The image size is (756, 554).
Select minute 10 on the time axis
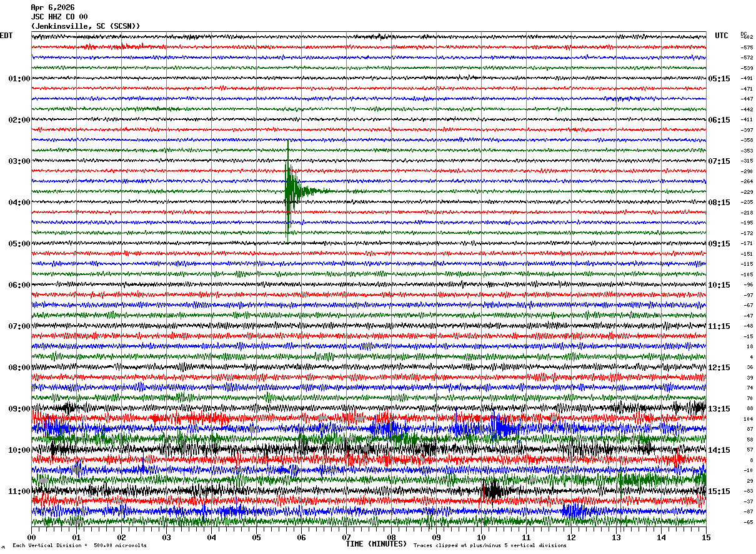[481, 537]
